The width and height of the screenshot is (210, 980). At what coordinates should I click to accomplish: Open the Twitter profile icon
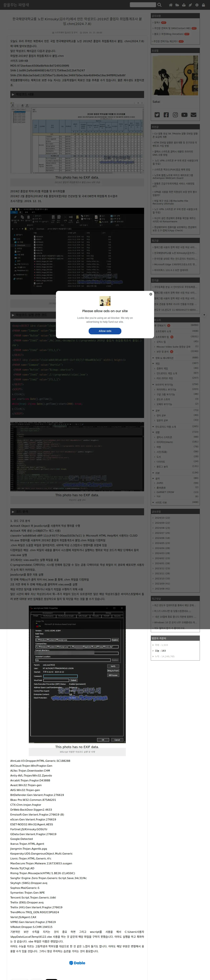coord(157,114)
